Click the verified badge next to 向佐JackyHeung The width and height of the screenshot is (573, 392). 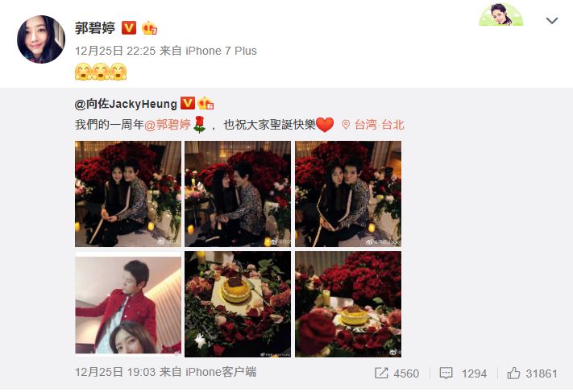pos(188,103)
